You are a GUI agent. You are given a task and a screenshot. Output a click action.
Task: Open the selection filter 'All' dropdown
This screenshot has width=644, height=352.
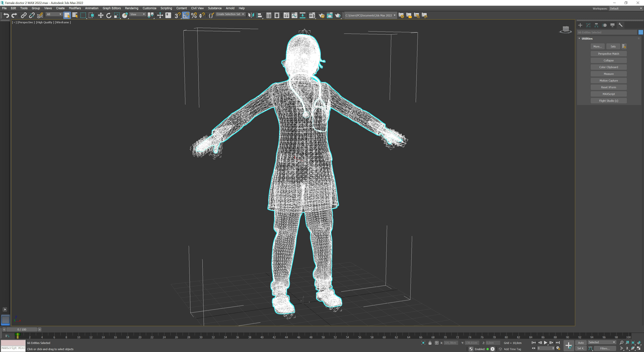(54, 14)
